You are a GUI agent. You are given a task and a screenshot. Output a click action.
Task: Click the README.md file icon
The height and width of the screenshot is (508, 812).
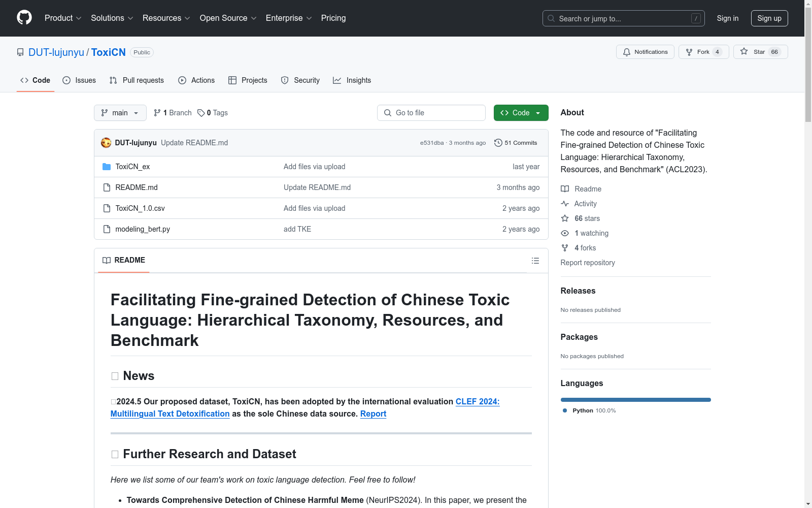(107, 187)
